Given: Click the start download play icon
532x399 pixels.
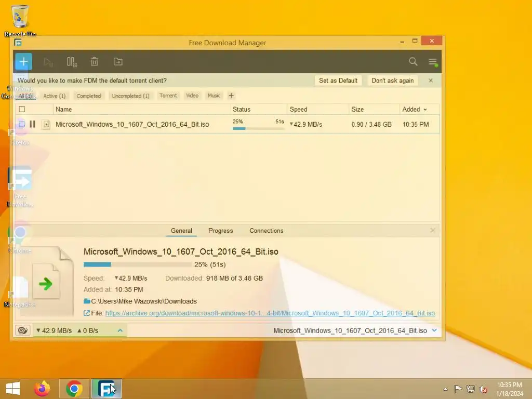Looking at the screenshot, I should click(48, 62).
